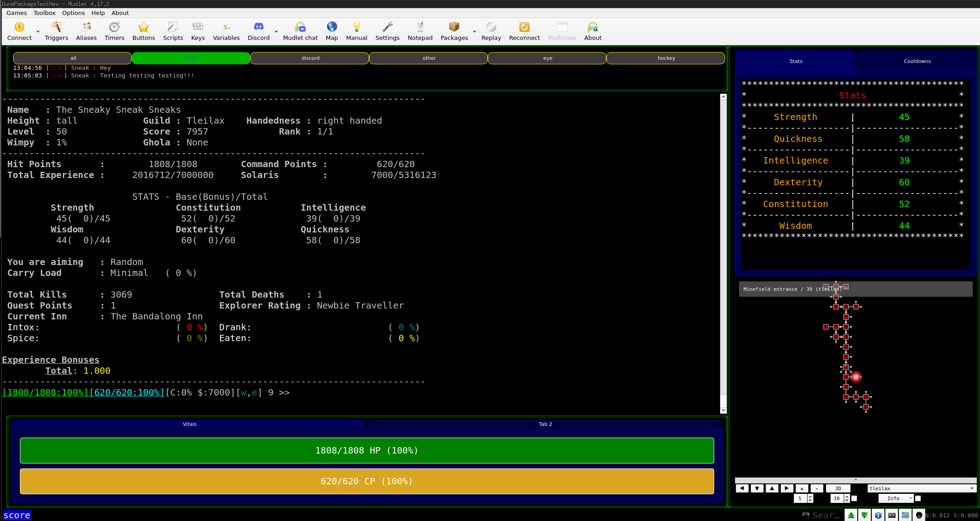The width and height of the screenshot is (980, 521).
Task: Open the Variables editor
Action: 226,31
